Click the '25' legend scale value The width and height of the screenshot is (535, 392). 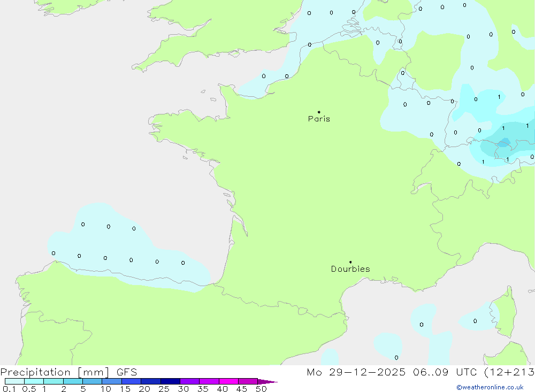pos(164,389)
